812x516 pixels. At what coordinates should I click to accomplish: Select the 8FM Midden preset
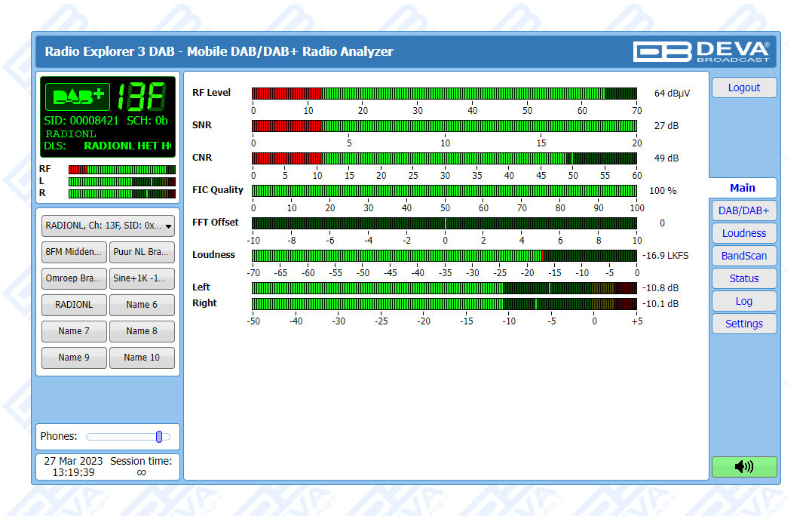coord(74,252)
